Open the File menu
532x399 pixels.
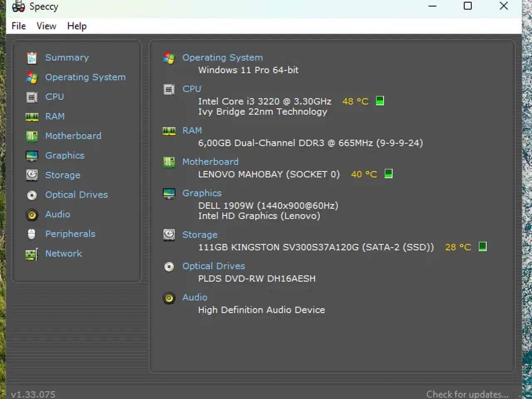click(19, 26)
